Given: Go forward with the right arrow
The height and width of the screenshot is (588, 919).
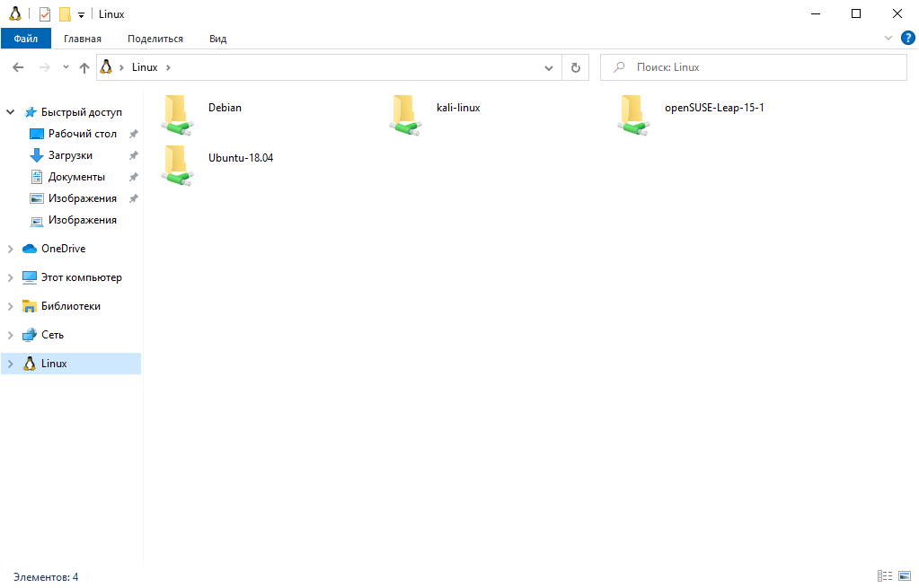Looking at the screenshot, I should (x=45, y=67).
